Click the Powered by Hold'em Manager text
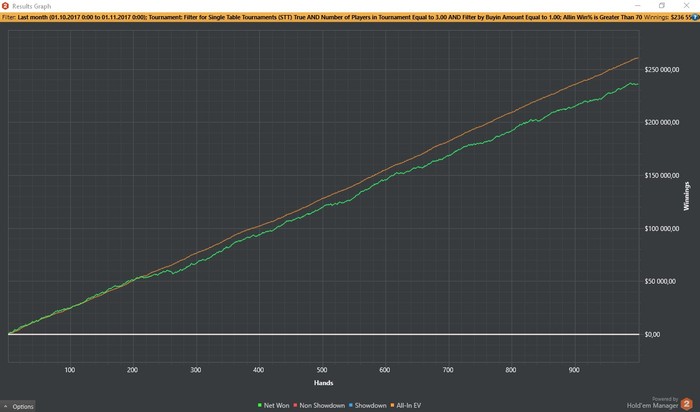This screenshot has height=412, width=700. [x=653, y=403]
